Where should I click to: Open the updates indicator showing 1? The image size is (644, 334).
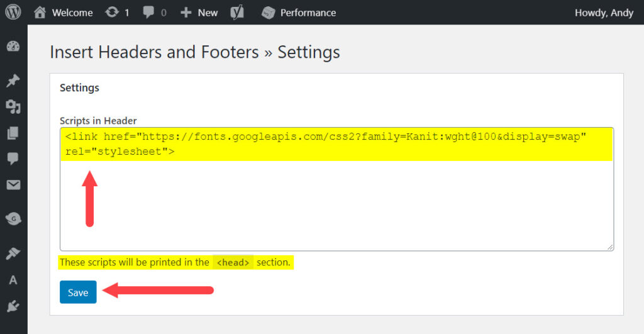117,13
